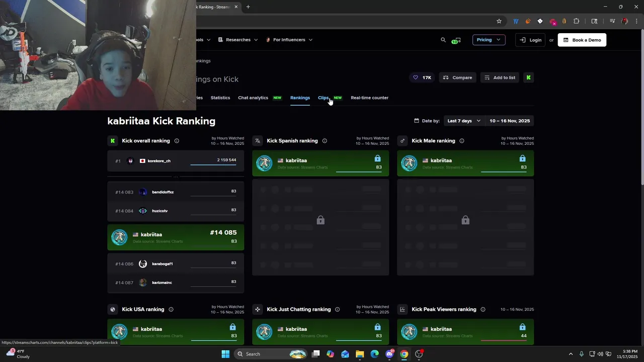The height and width of the screenshot is (362, 644).
Task: Click lock icon on Kick USA ranking card
Action: [233, 327]
